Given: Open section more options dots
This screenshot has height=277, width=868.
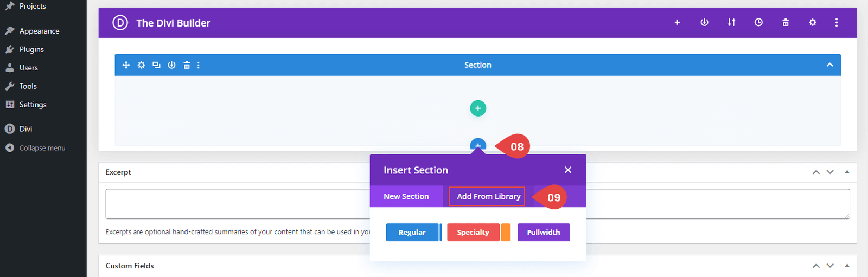Looking at the screenshot, I should click(199, 65).
